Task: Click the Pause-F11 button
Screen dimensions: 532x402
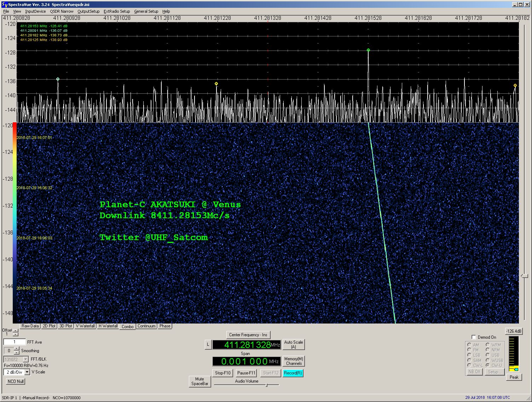Action: 246,373
